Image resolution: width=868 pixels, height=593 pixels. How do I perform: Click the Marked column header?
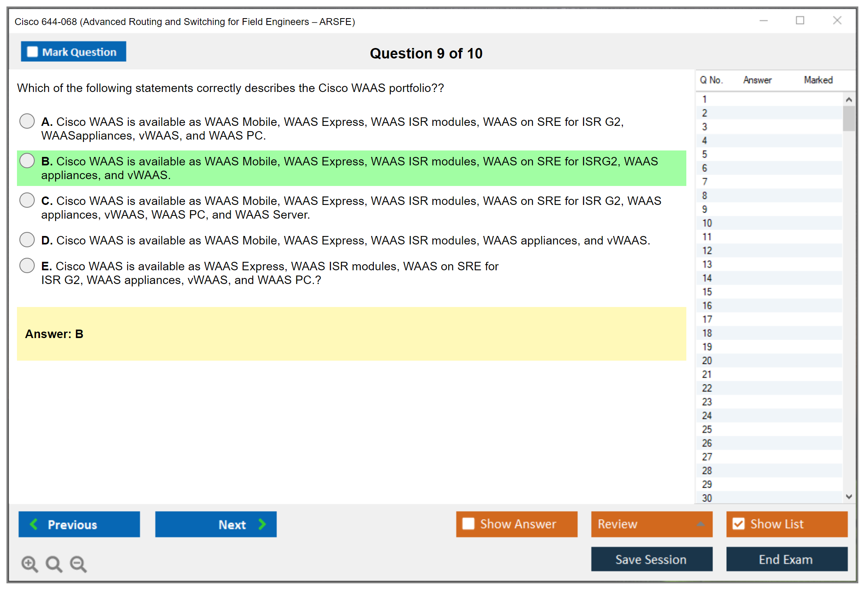tap(818, 80)
